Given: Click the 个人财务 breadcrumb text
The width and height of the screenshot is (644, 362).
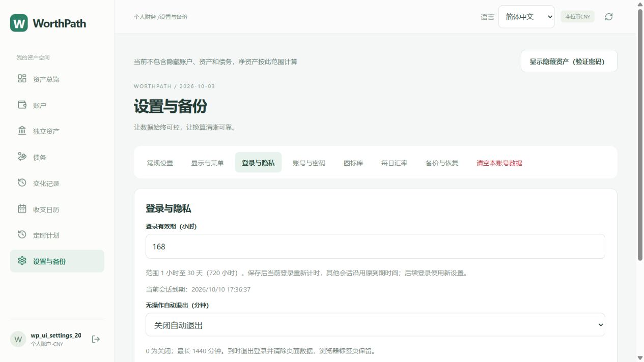Looking at the screenshot, I should point(145,17).
